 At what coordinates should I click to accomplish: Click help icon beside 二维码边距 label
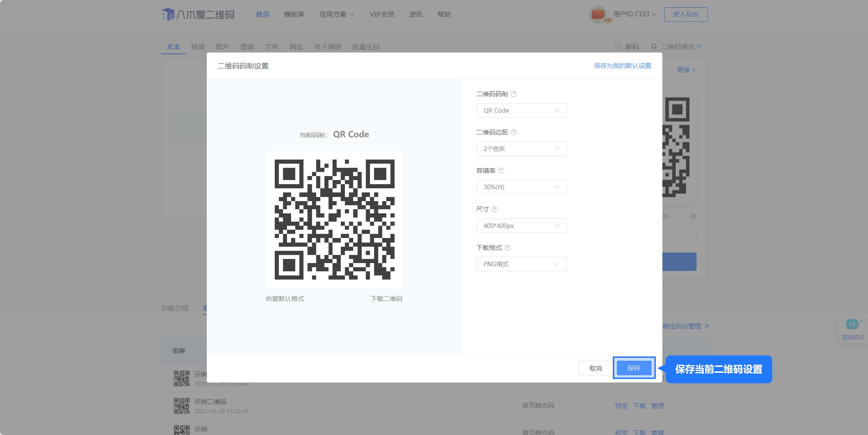pos(514,132)
